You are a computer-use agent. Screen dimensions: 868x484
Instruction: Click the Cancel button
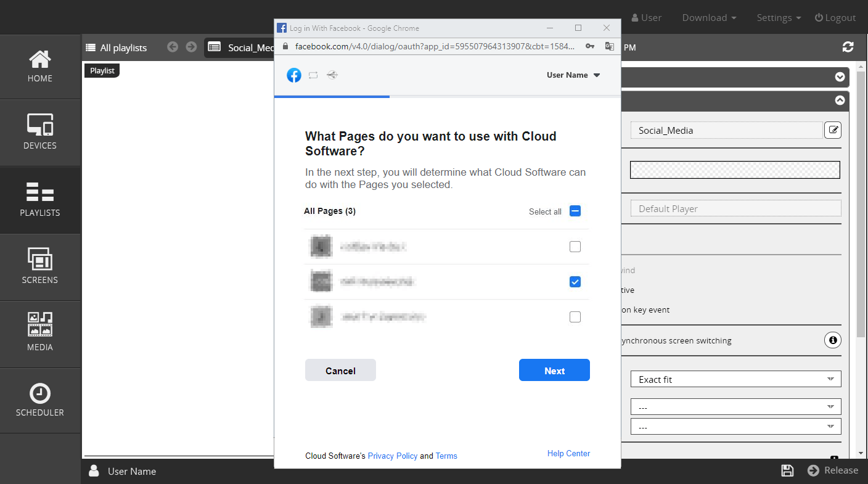click(340, 370)
